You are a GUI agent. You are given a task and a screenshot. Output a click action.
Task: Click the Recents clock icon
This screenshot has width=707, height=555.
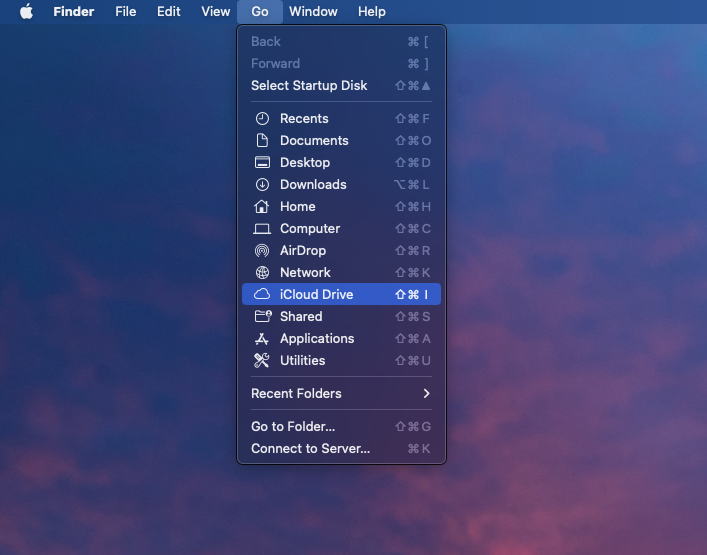pyautogui.click(x=262, y=119)
